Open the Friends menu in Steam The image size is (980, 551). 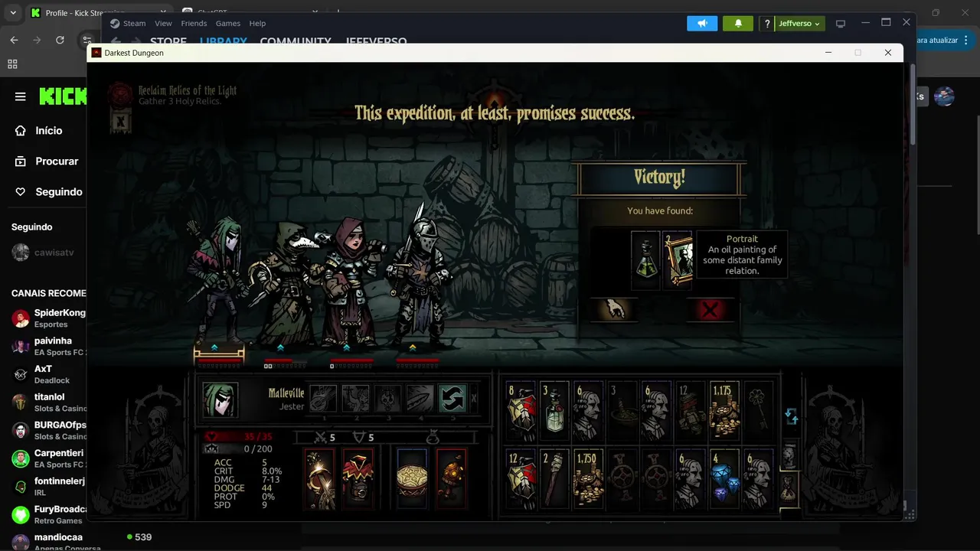(x=194, y=24)
